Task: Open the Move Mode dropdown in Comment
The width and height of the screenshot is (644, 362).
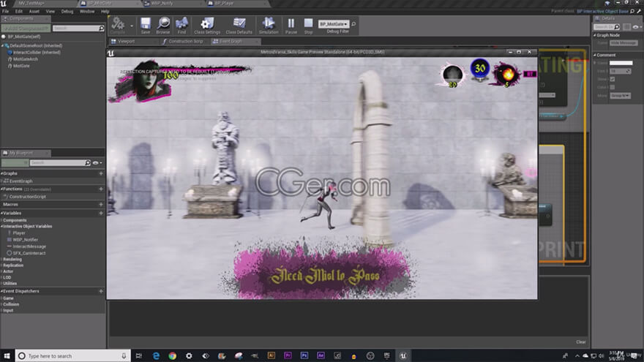Action: pyautogui.click(x=620, y=96)
